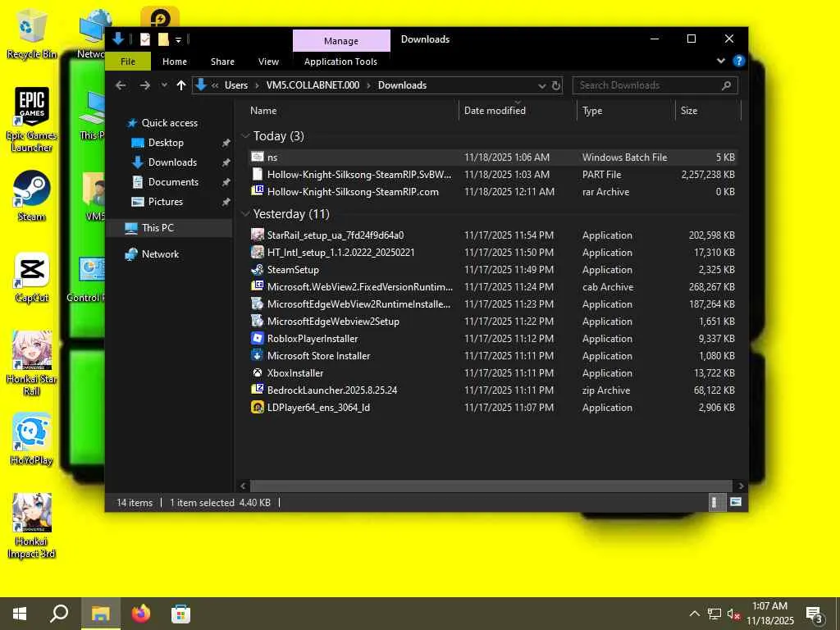Click the Properties icon in quick access toolbar
Viewport: 840px width, 630px height.
pyautogui.click(x=144, y=39)
